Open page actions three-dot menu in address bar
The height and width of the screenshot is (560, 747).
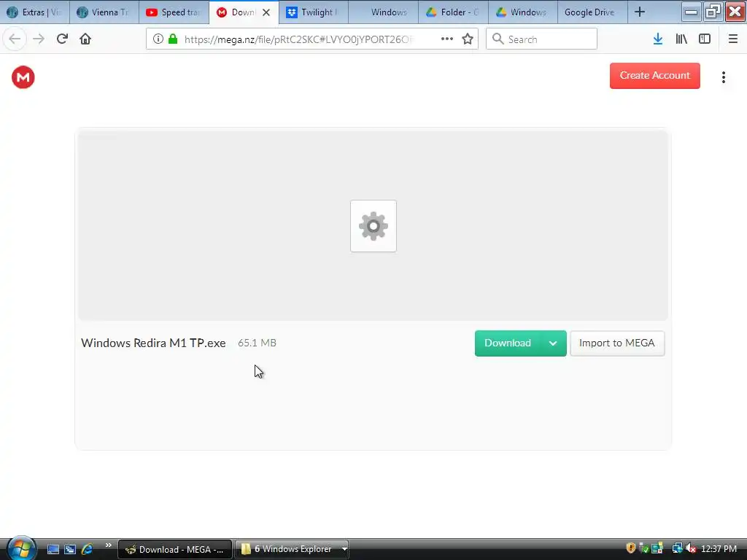[447, 39]
